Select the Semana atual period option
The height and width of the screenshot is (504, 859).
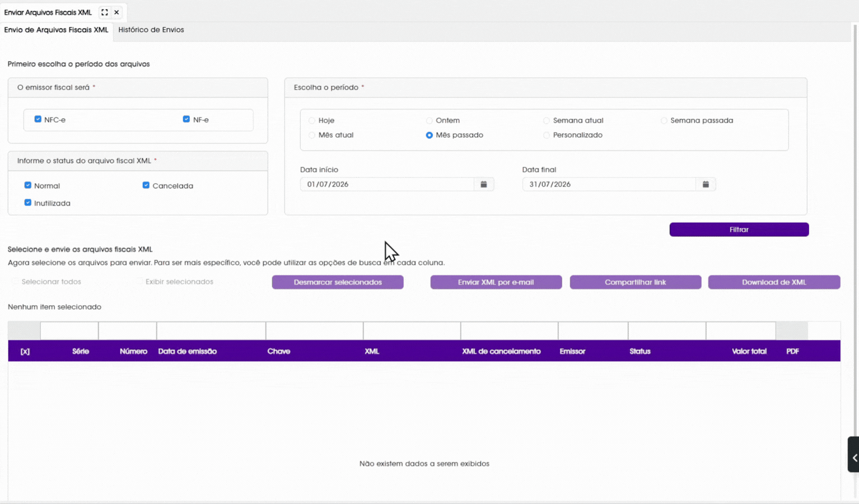547,120
